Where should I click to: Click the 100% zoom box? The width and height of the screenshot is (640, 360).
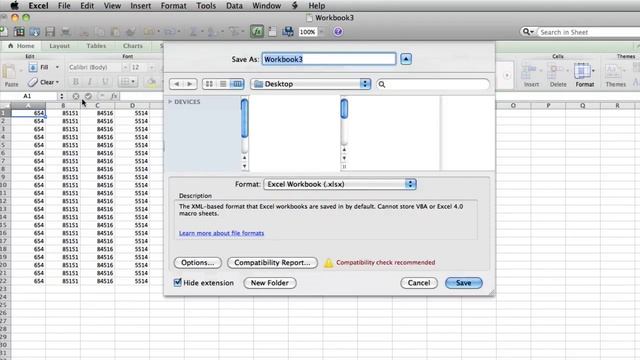[x=307, y=32]
